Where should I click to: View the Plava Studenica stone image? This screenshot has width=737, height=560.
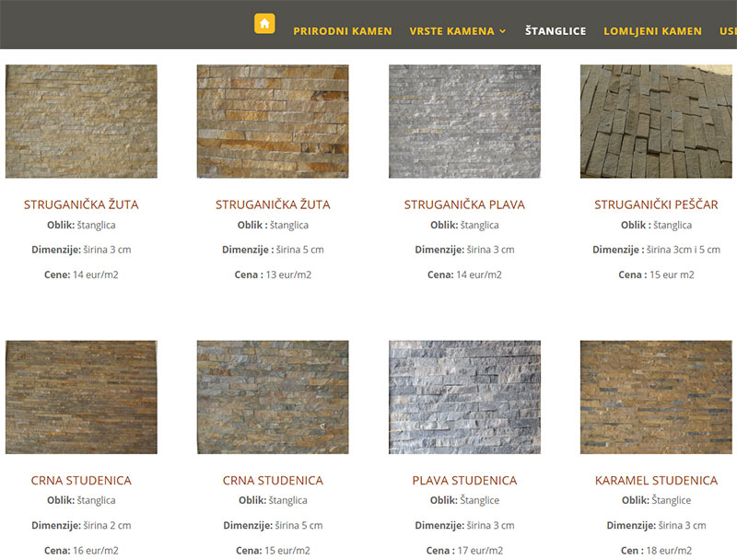(464, 397)
